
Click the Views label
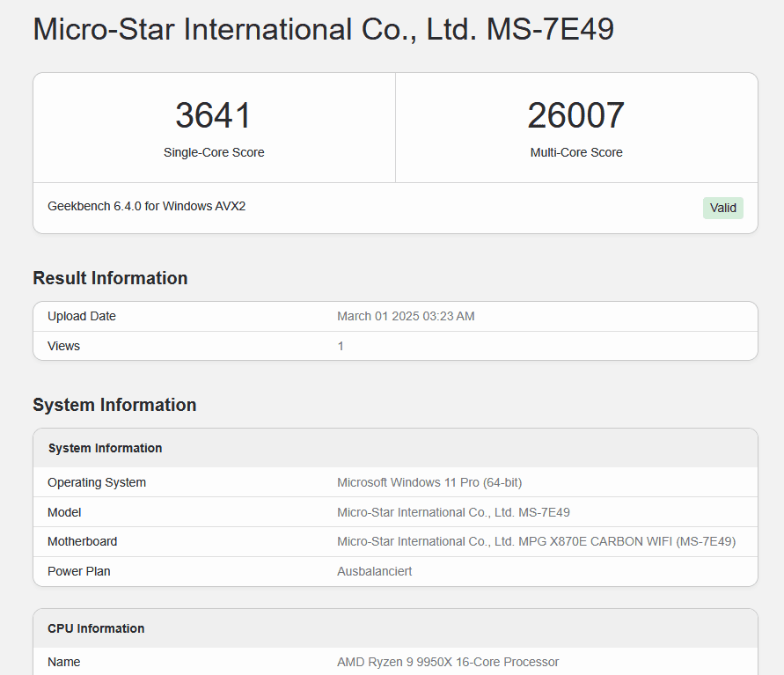[x=63, y=346]
